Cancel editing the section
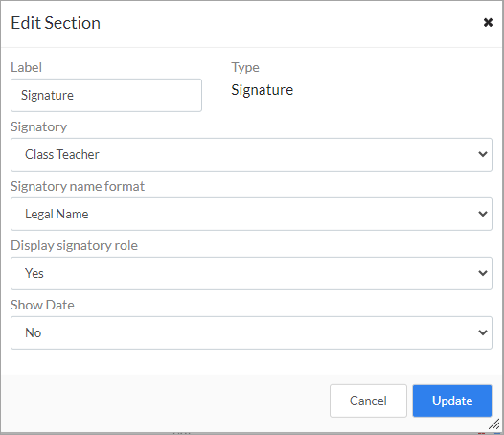This screenshot has width=504, height=435. [x=368, y=401]
